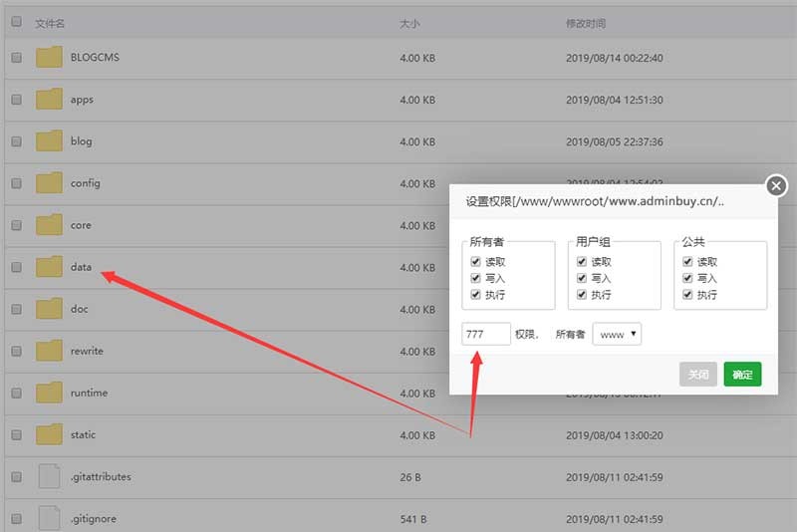Click the gray 关闭 close button
This screenshot has width=797, height=532.
698,375
